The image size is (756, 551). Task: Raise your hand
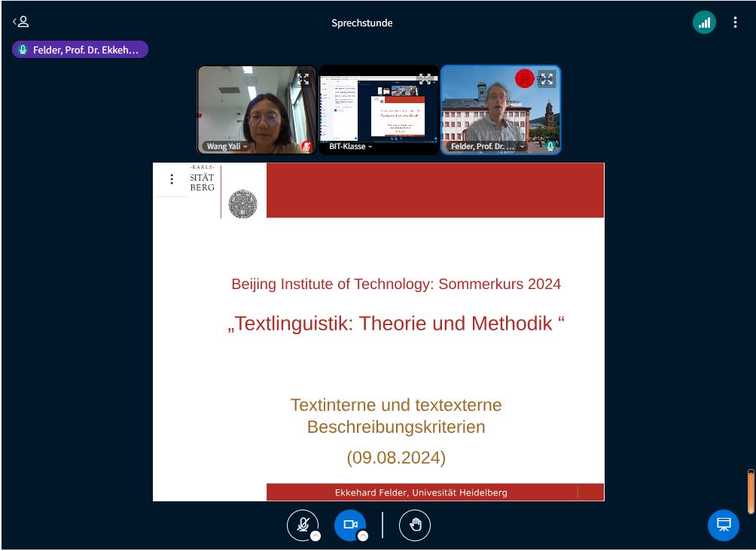point(415,525)
